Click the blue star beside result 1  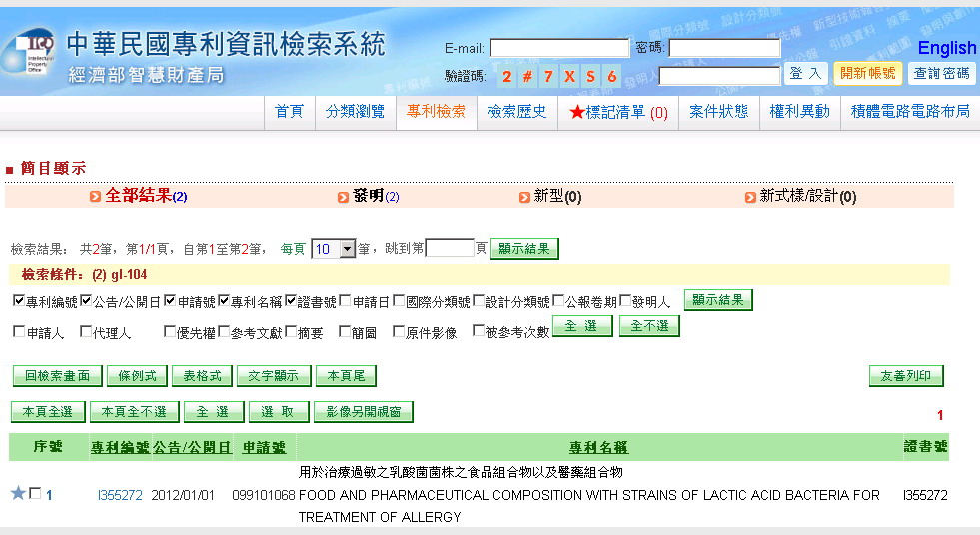18,493
